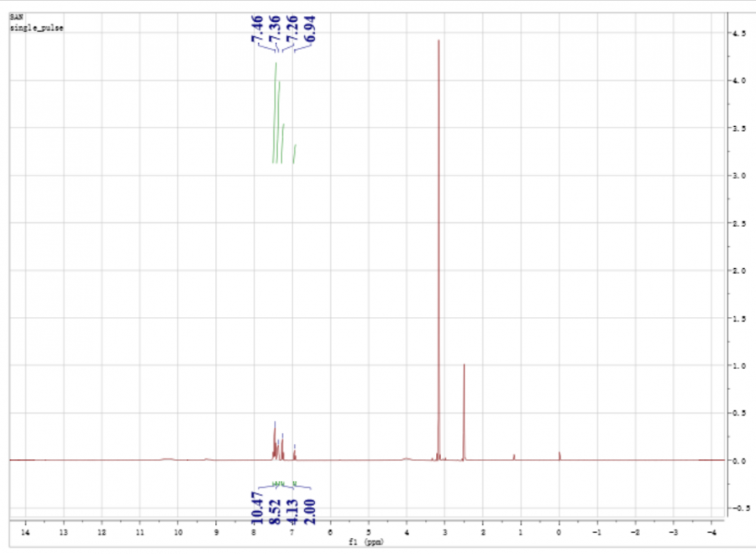The image size is (756, 554).
Task: Select the solvent peak near 2.5 ppm
Action: [464, 412]
